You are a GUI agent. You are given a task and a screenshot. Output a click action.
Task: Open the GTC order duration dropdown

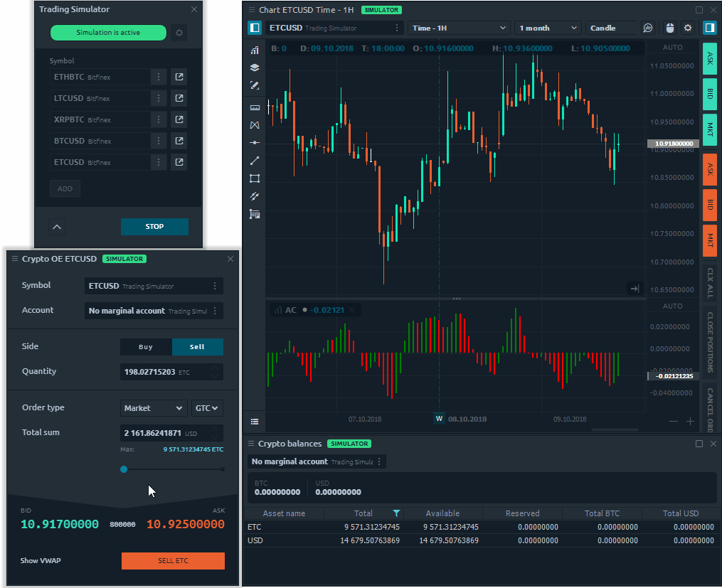click(206, 407)
